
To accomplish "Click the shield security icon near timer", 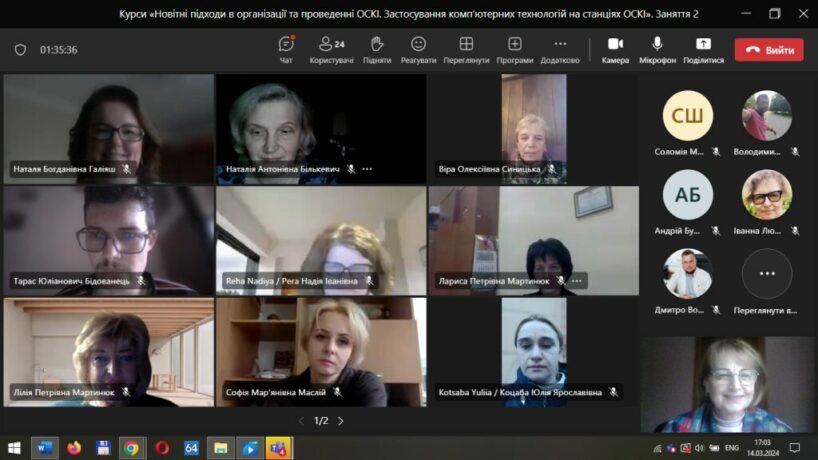I will [x=20, y=50].
